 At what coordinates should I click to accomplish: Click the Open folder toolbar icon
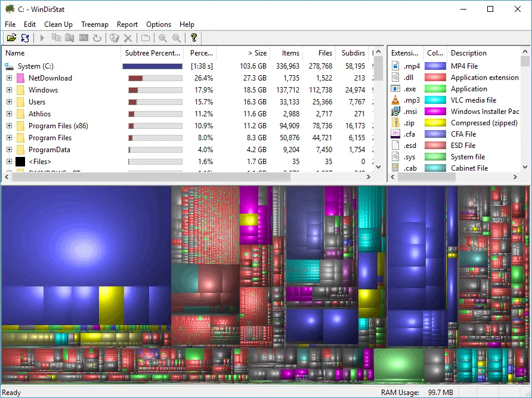(x=11, y=38)
